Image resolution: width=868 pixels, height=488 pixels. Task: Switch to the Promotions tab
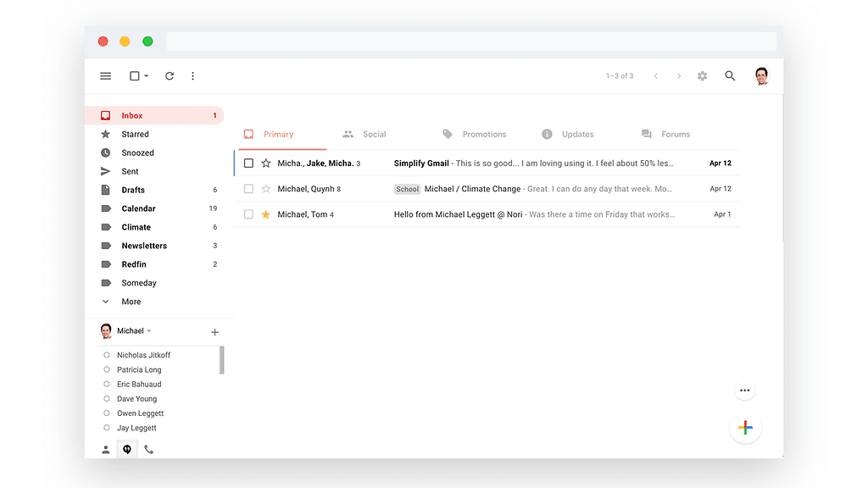pos(484,135)
